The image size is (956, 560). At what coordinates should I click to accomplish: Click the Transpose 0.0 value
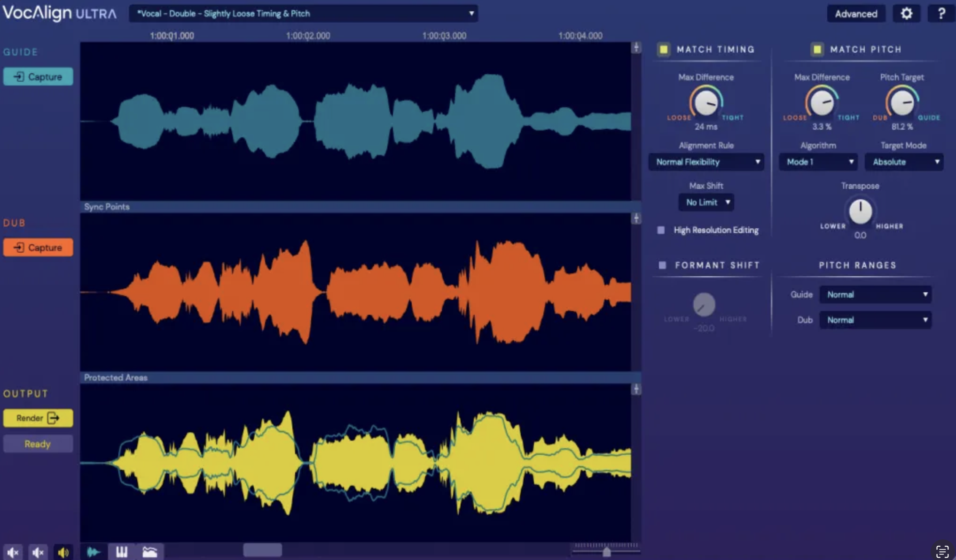[860, 235]
